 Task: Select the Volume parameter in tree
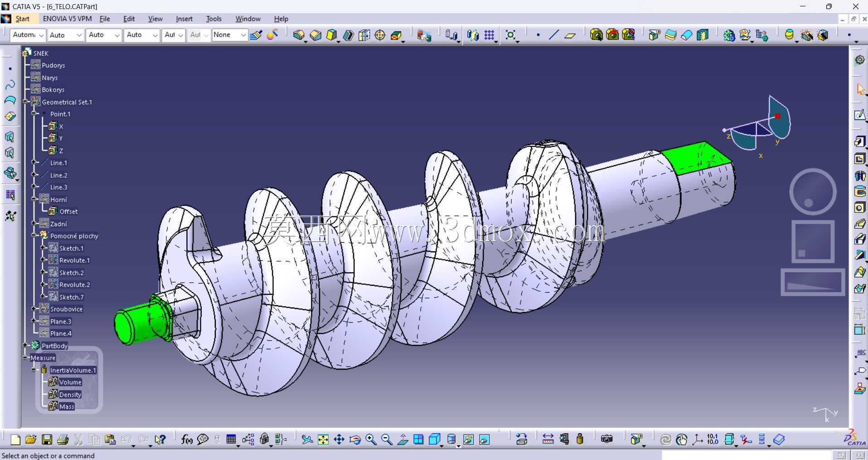70,382
